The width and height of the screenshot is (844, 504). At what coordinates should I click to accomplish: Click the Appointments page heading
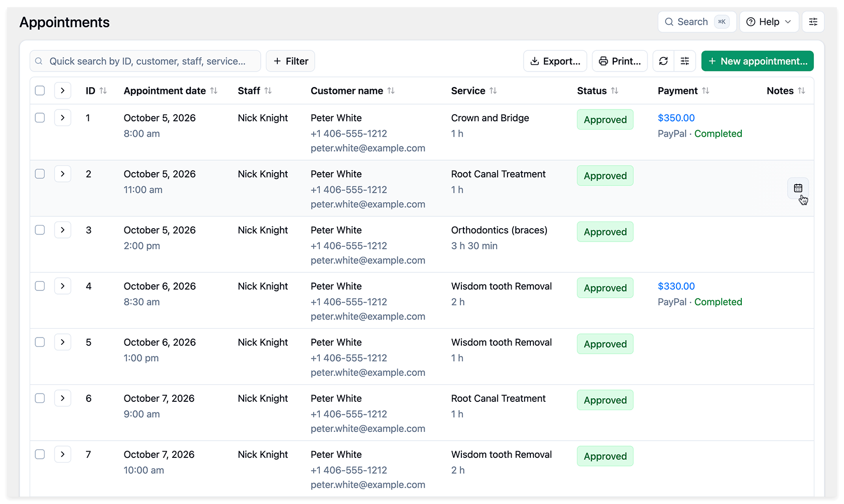point(65,22)
